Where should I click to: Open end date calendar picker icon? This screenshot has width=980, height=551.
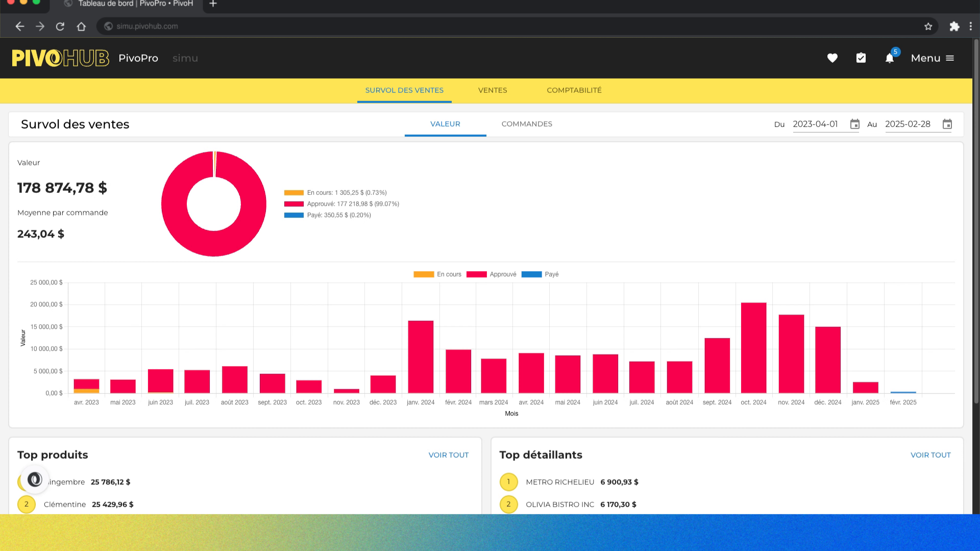tap(947, 124)
